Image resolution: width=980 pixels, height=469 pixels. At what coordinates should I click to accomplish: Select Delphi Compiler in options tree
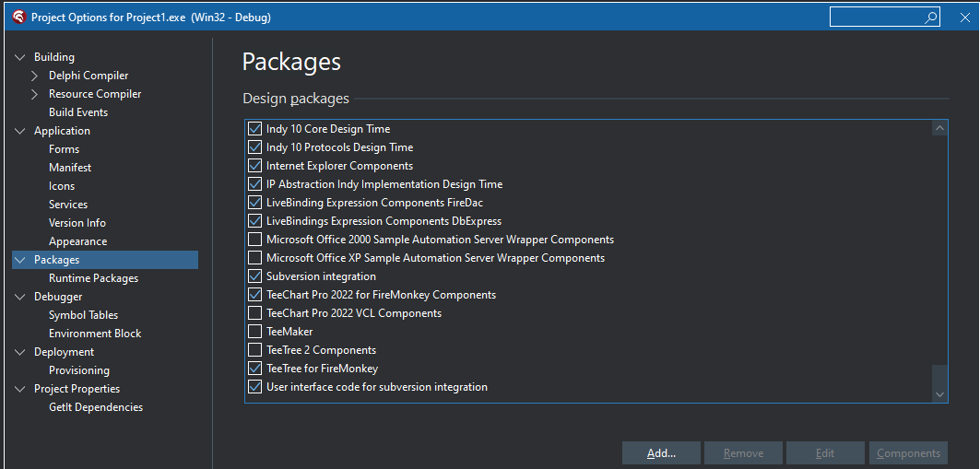click(89, 76)
